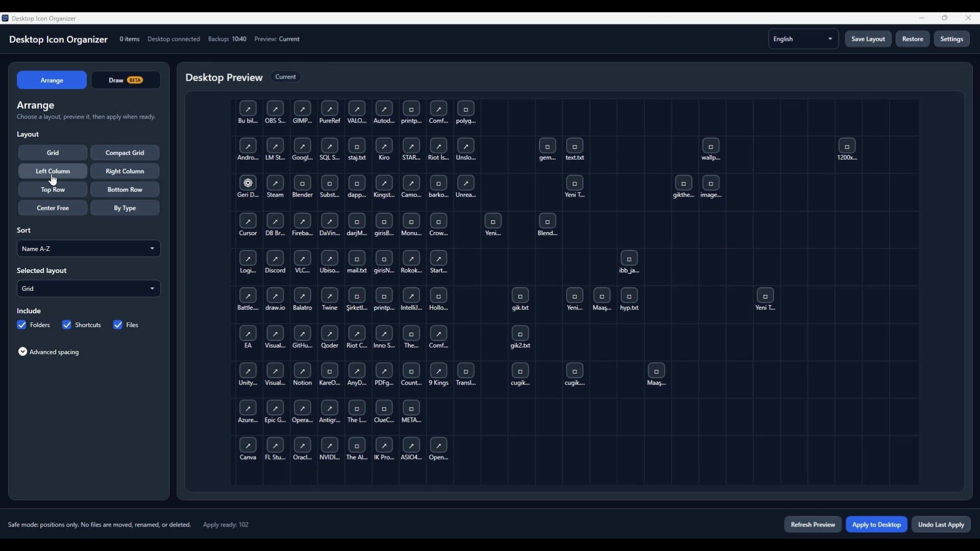Select the Bottom Row layout

[x=125, y=190]
